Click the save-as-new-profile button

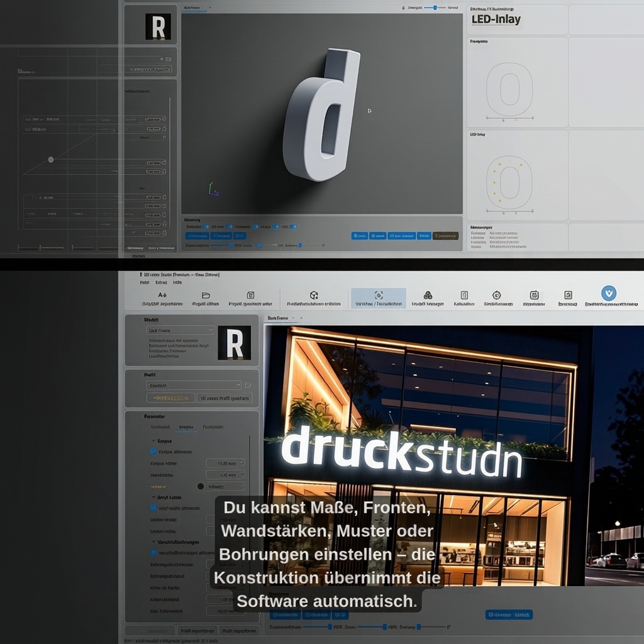tap(225, 398)
